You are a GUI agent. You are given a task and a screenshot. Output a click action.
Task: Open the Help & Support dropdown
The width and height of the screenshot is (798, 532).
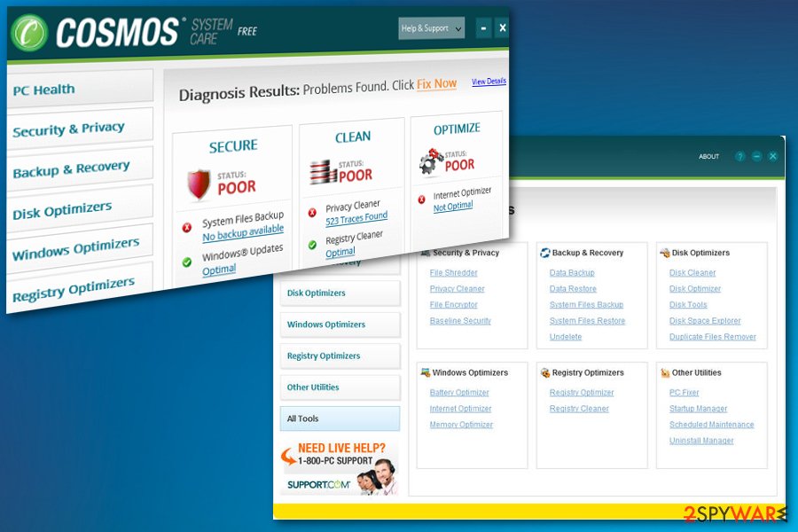pyautogui.click(x=431, y=28)
